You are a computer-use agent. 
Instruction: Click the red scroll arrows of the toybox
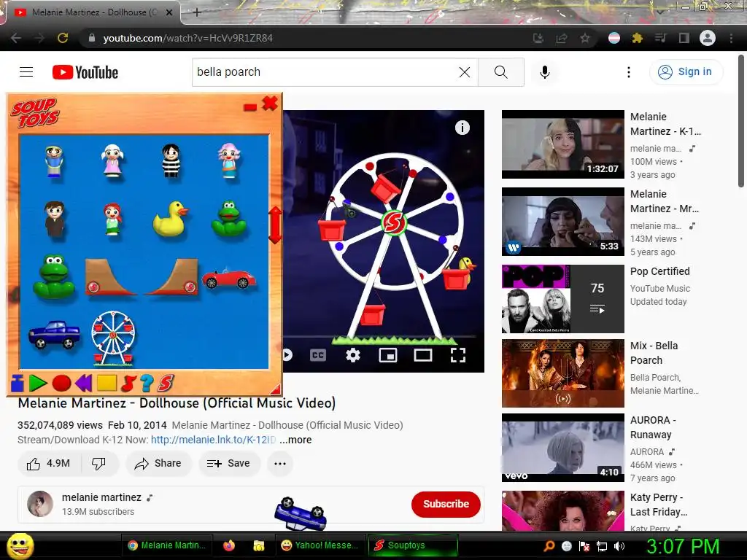click(x=275, y=225)
